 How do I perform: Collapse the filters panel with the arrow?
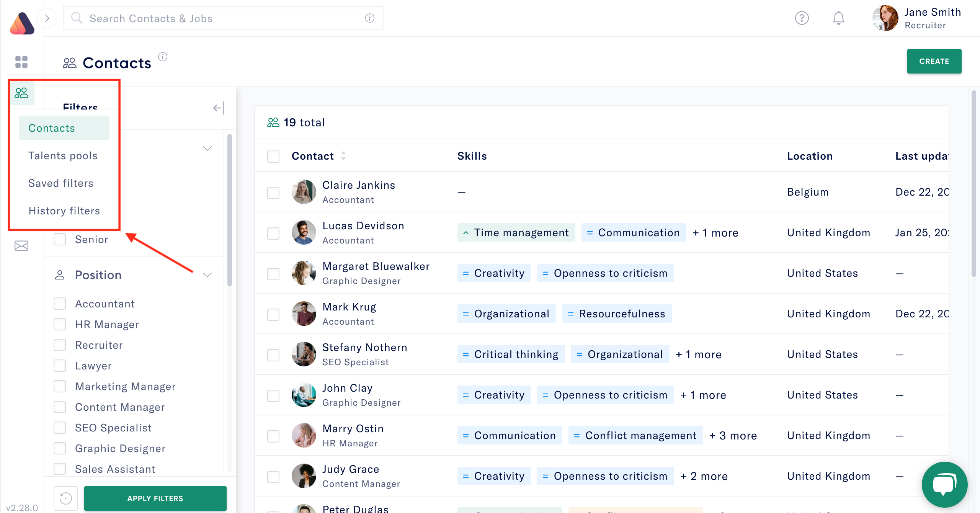coord(217,108)
